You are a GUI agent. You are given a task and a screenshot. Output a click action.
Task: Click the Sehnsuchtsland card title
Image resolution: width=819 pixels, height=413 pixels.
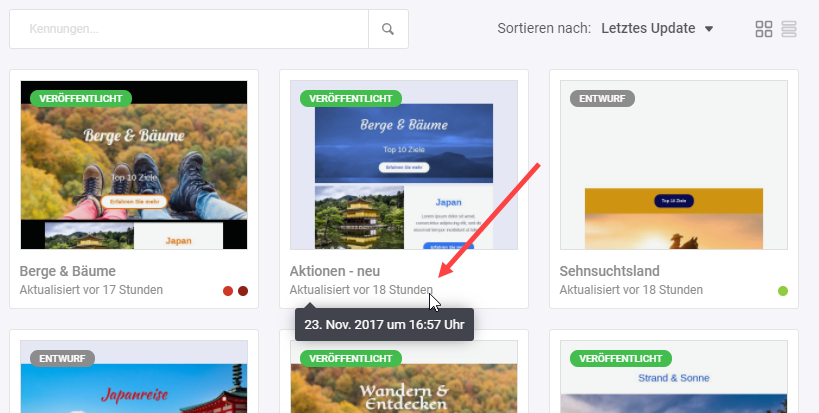coord(610,271)
